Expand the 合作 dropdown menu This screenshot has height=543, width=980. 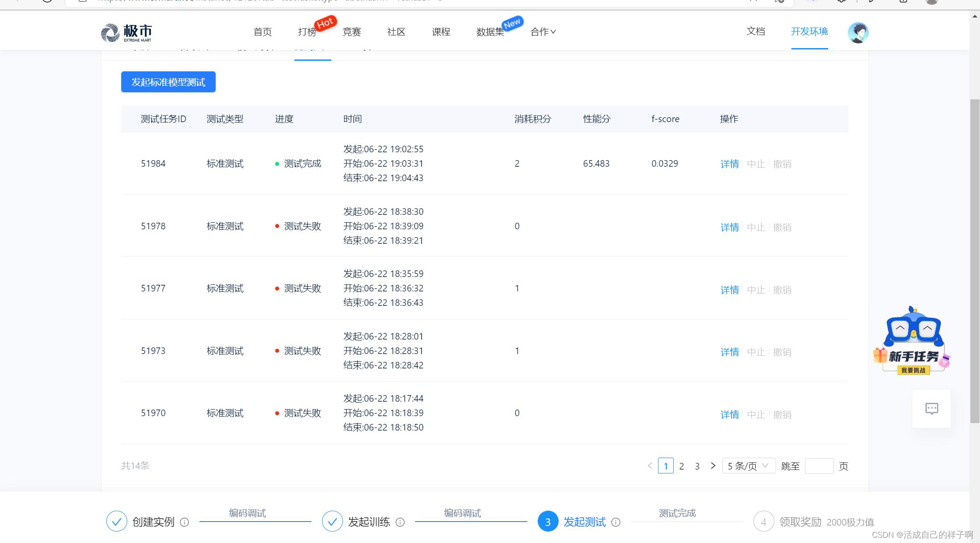pos(543,32)
